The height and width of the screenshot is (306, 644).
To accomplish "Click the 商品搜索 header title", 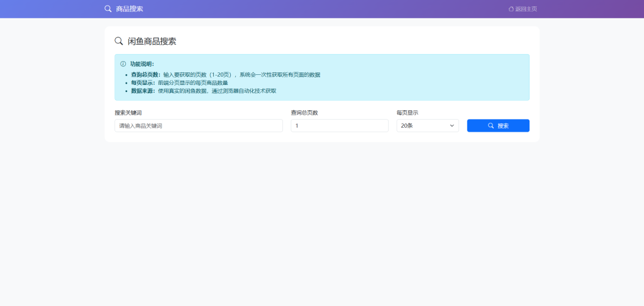I will tap(130, 9).
